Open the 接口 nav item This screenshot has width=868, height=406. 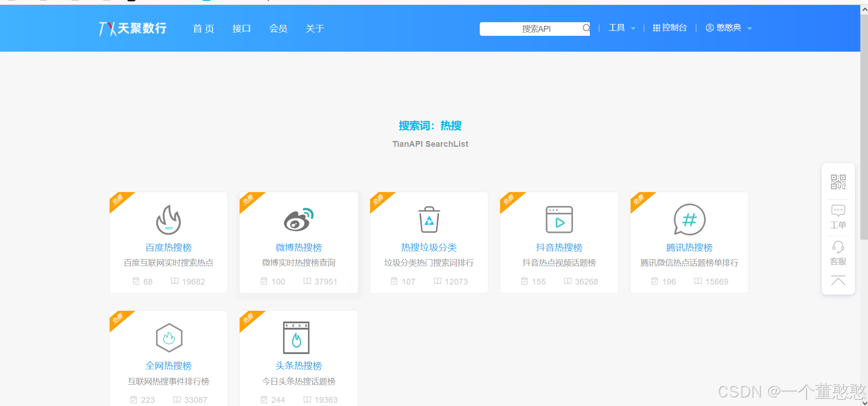[x=241, y=29]
